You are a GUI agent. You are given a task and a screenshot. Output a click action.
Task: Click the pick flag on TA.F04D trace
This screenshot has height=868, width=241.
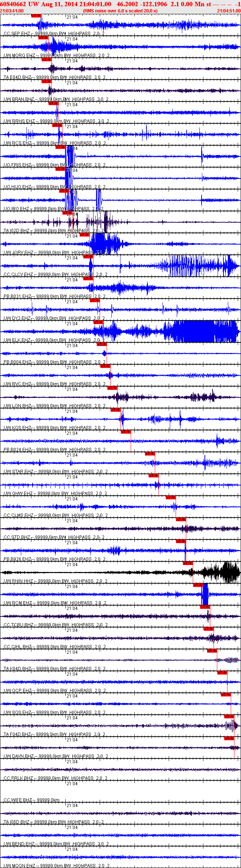pyautogui.click(x=229, y=717)
